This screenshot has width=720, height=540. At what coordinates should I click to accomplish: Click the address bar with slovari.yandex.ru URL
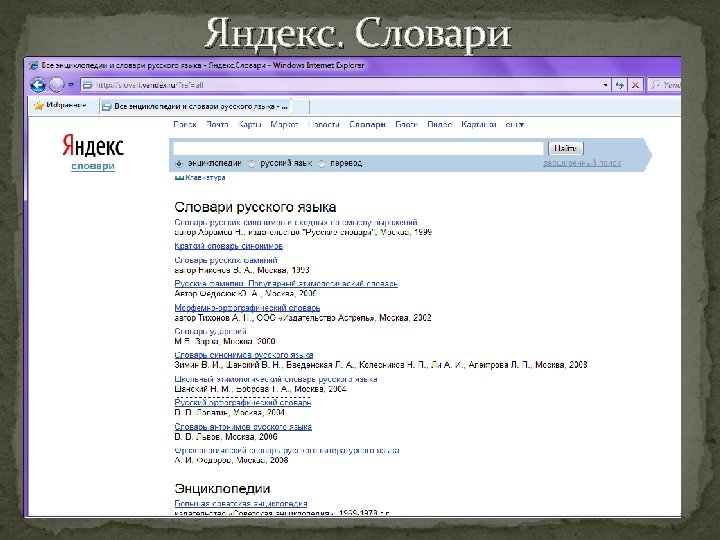click(344, 85)
